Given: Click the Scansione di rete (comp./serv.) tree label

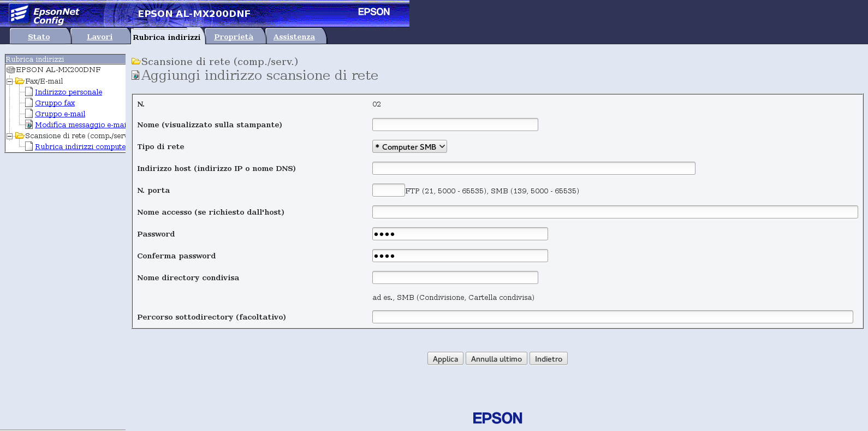Looking at the screenshot, I should [75, 135].
